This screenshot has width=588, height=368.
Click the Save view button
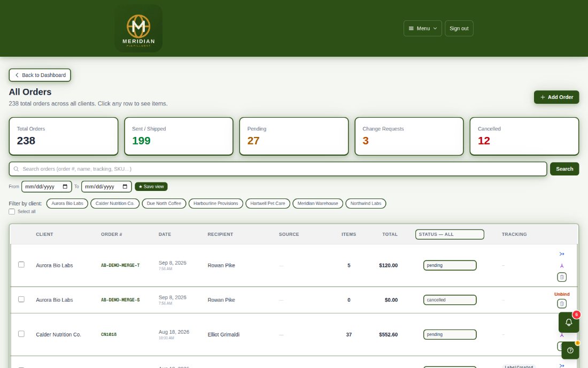tap(151, 187)
